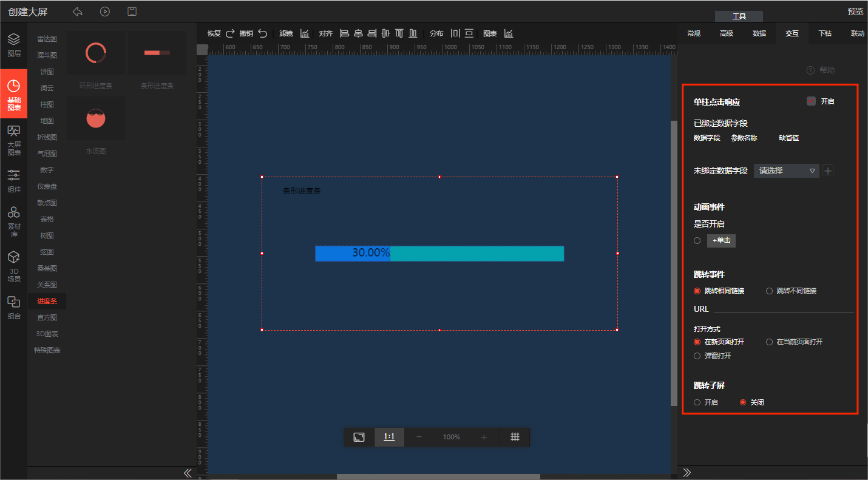This screenshot has width=868, height=480.
Task: Click the plus button next to 请选择
Action: 828,171
